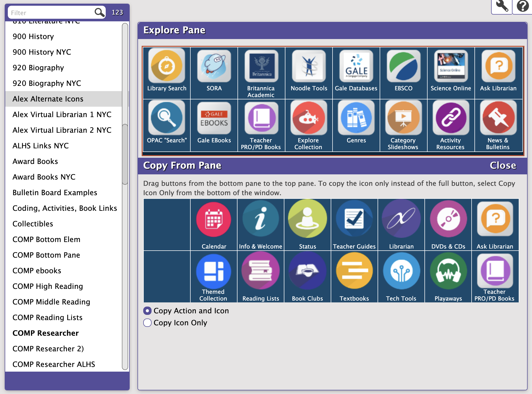Select COMP Researcher ALHS pane
Image resolution: width=532 pixels, height=394 pixels.
pyautogui.click(x=64, y=364)
